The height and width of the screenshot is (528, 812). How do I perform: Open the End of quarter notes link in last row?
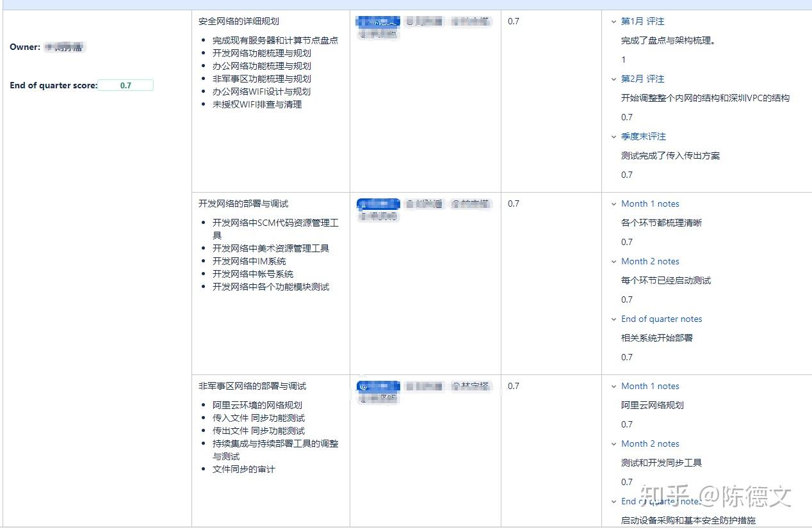point(662,501)
